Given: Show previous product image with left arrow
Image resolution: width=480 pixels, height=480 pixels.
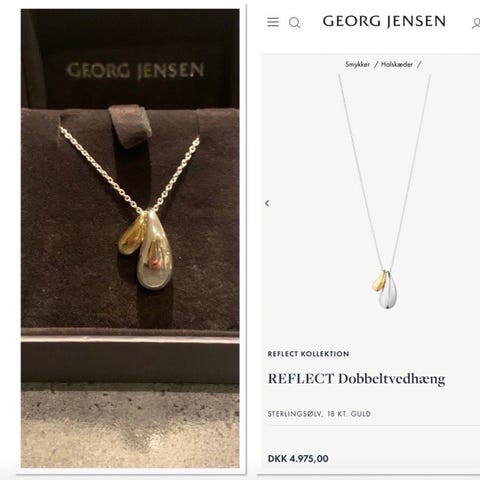Looking at the screenshot, I should coord(267,203).
